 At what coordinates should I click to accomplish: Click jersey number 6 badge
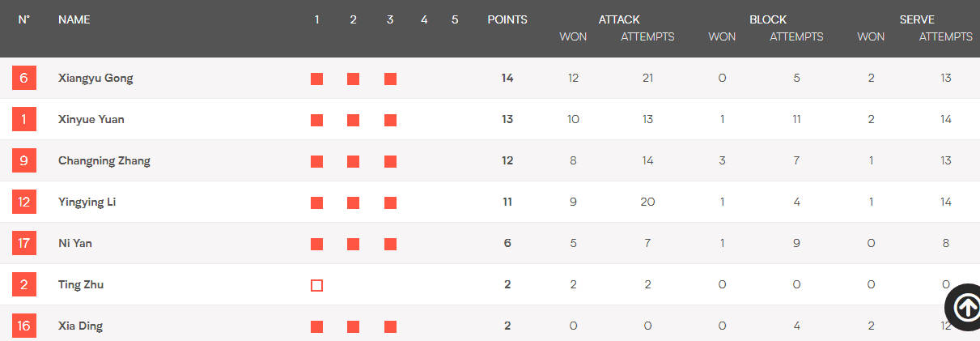click(23, 79)
